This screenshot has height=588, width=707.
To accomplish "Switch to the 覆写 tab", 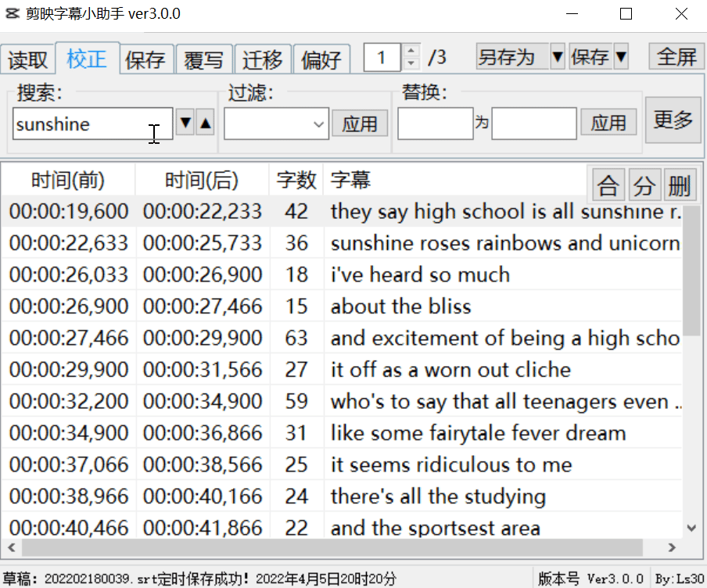I will 204,58.
